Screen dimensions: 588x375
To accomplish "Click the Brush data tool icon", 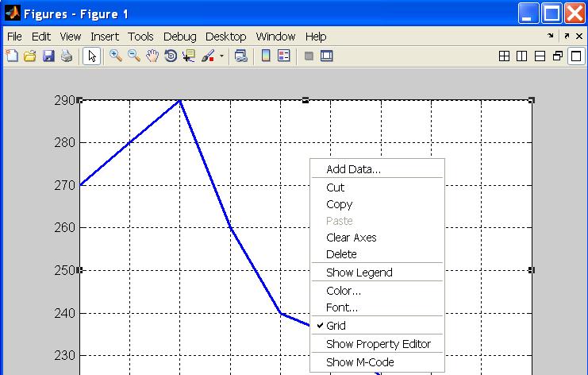I will [207, 56].
